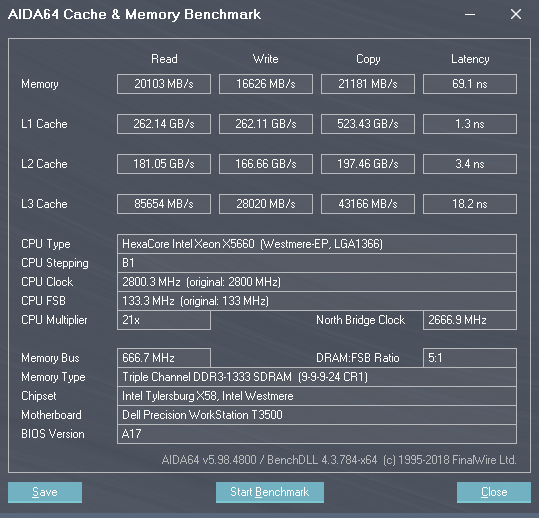This screenshot has height=518, width=539.
Task: Click the DRAM:FSB Ratio label
Action: click(358, 358)
